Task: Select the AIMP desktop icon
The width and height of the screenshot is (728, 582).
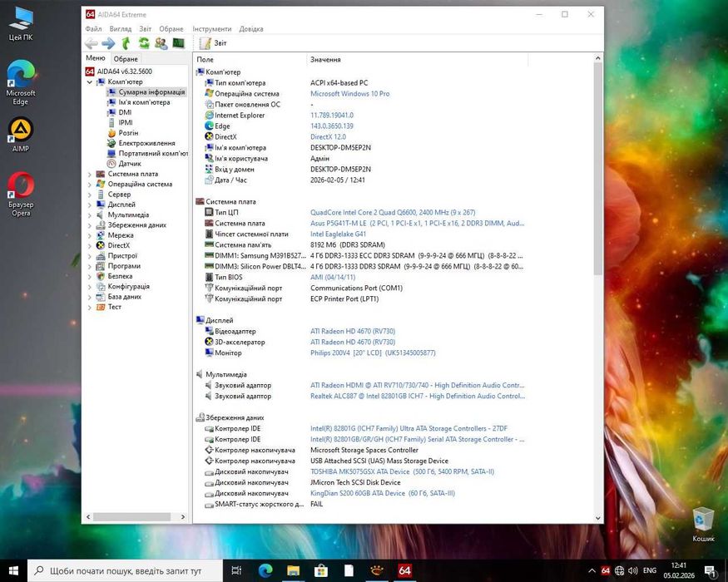Action: point(21,135)
